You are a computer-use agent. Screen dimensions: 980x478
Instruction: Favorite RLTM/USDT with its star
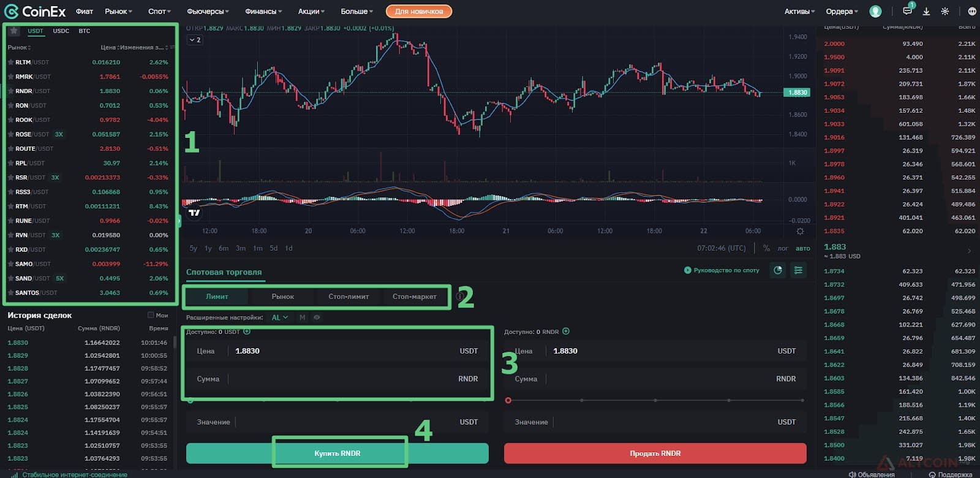[x=10, y=62]
